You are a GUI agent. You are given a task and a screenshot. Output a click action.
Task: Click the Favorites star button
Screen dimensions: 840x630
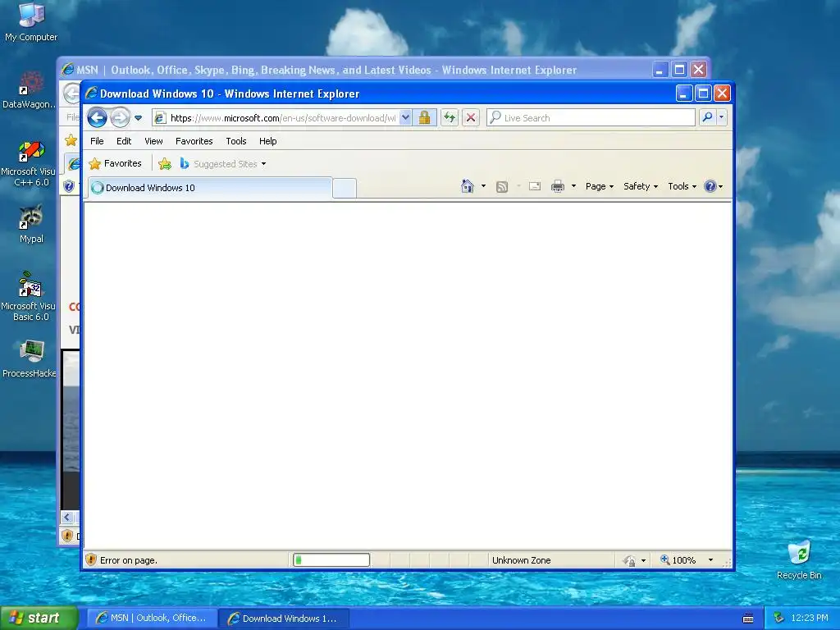pos(115,163)
